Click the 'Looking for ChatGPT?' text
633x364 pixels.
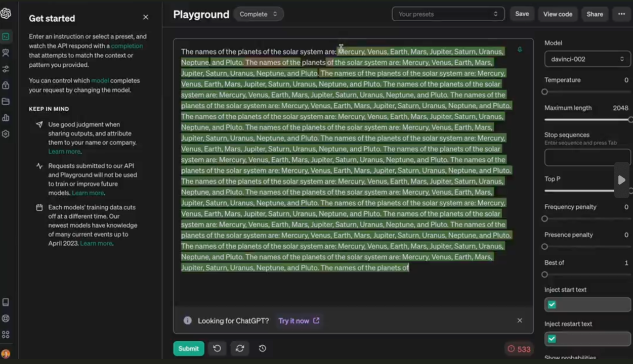click(233, 321)
